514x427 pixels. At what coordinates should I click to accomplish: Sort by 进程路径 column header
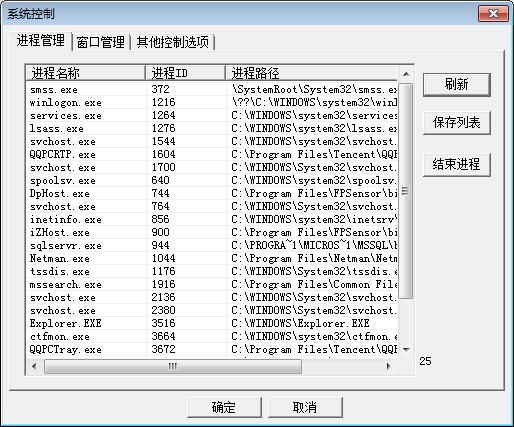click(x=312, y=73)
